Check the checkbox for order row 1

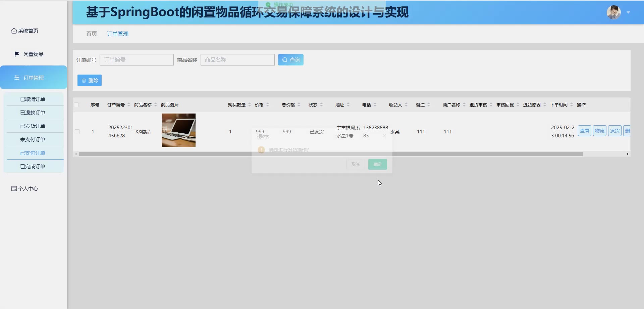pos(77,132)
